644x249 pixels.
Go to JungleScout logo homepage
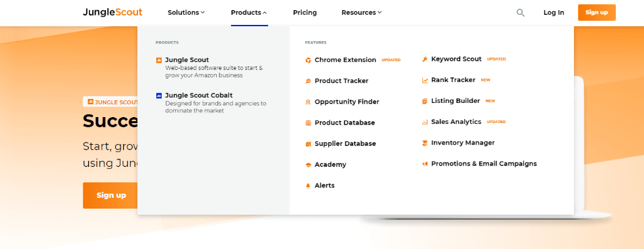click(112, 12)
